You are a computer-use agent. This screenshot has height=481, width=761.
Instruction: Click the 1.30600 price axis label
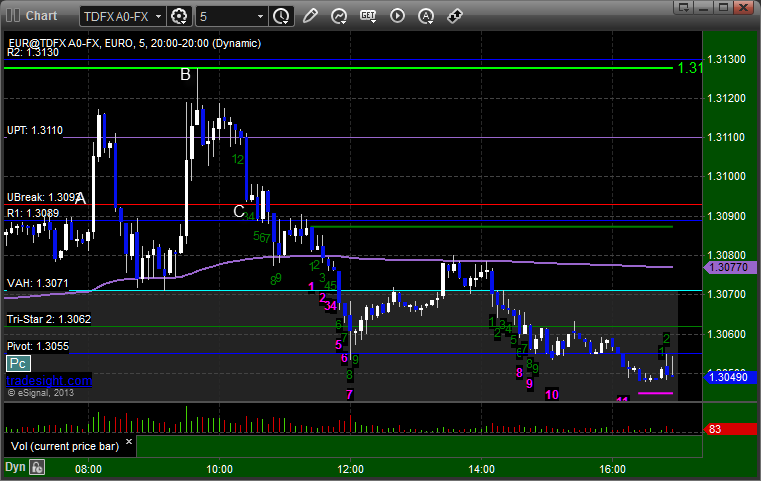coord(727,334)
